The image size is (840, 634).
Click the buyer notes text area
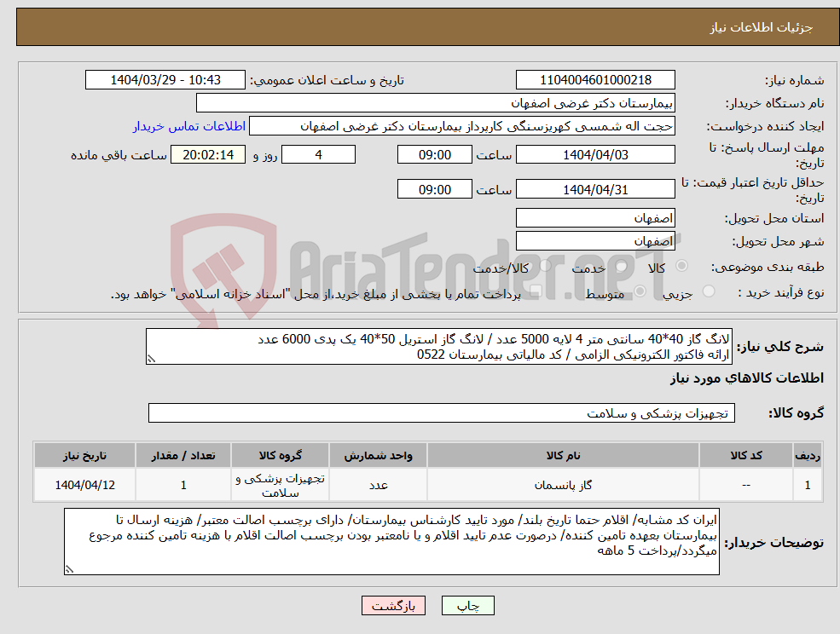click(x=391, y=542)
